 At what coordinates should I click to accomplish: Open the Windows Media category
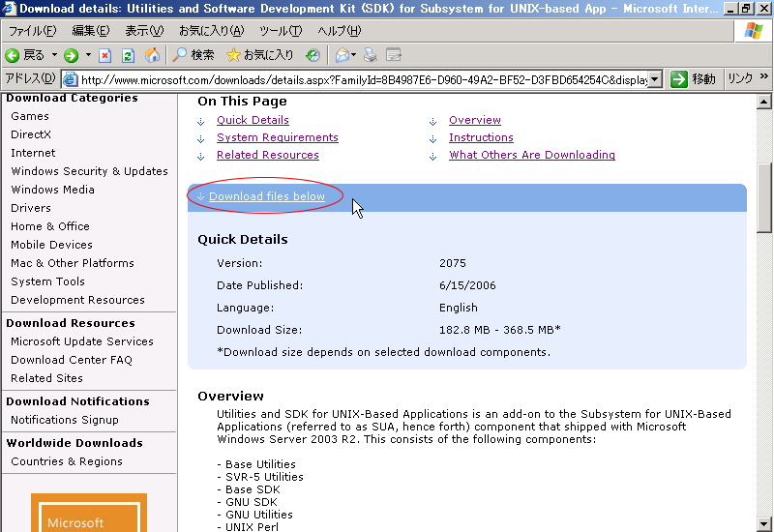click(52, 190)
